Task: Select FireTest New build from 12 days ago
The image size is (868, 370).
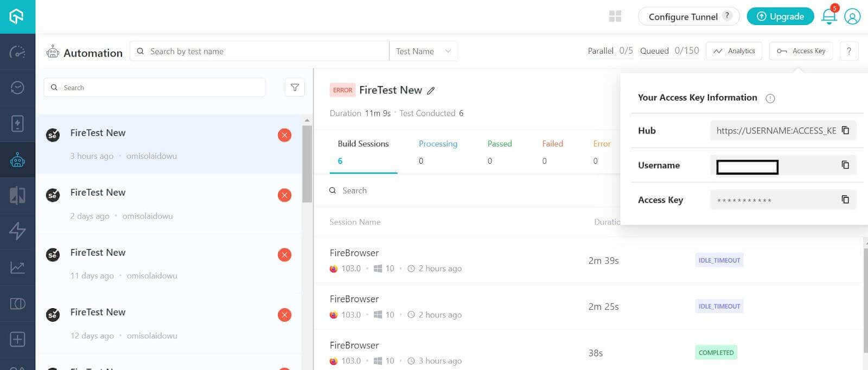Action: (169, 323)
